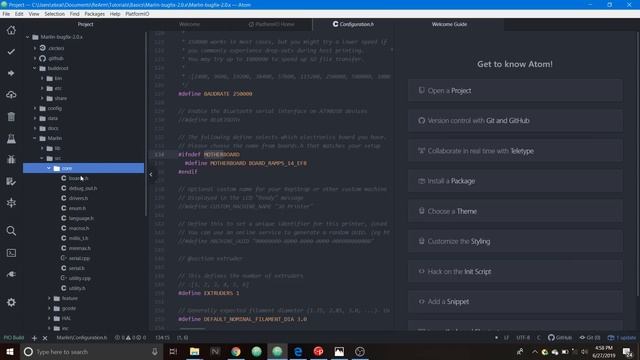The image size is (640, 360).
Task: Open boards.h in the tree
Action: [x=78, y=178]
